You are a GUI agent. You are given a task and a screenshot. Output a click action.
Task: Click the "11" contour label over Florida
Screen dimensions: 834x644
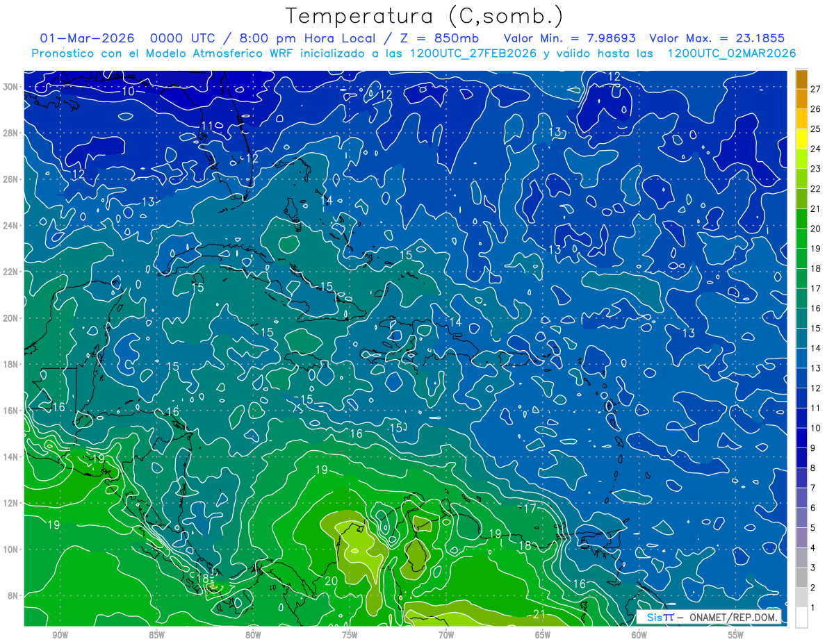[207, 126]
